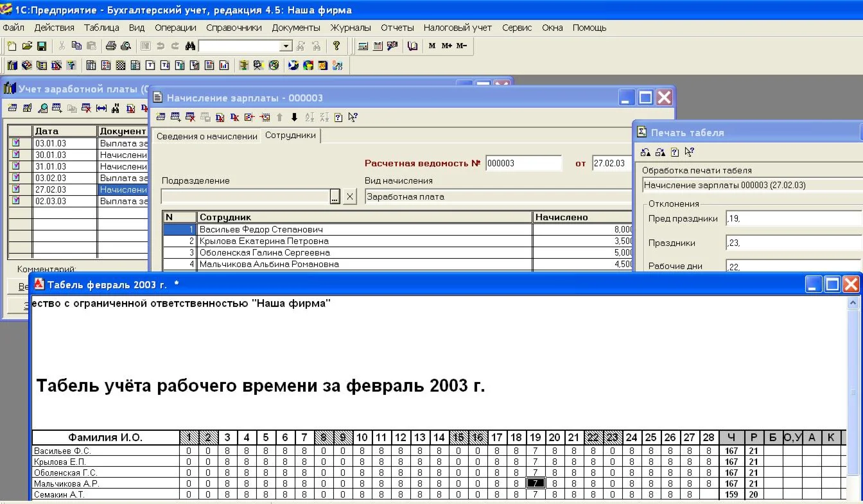Screen dimensions: 863x504
Task: Open the calculator icon in toolbar
Action: coord(363,46)
